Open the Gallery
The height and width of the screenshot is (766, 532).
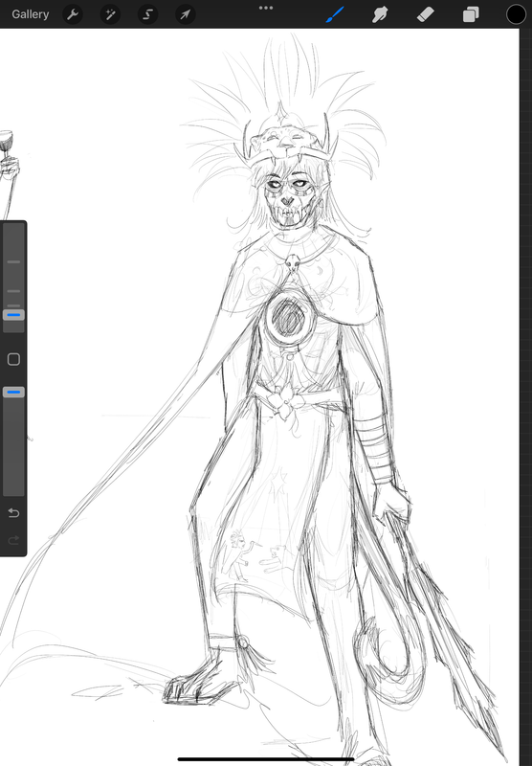[31, 14]
